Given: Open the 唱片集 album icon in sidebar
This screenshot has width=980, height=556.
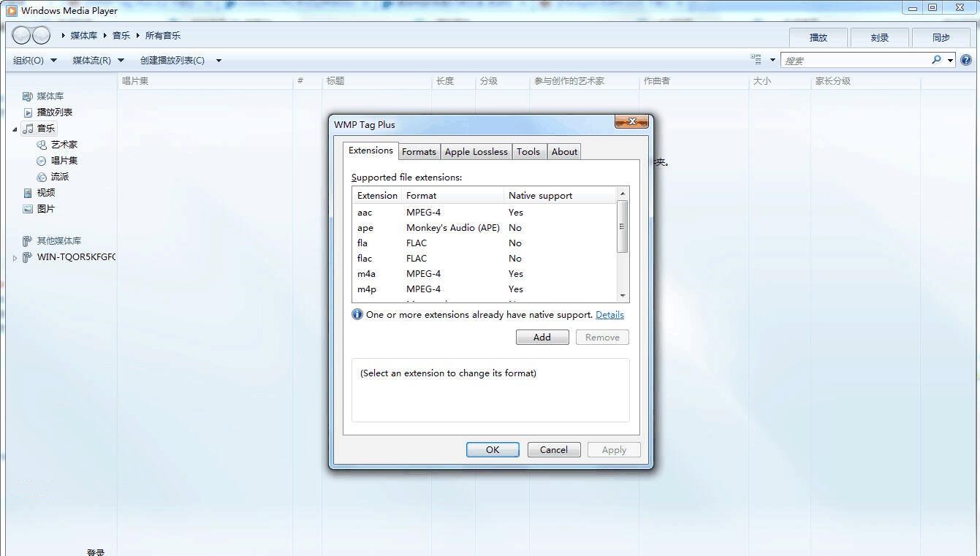Looking at the screenshot, I should [x=42, y=161].
